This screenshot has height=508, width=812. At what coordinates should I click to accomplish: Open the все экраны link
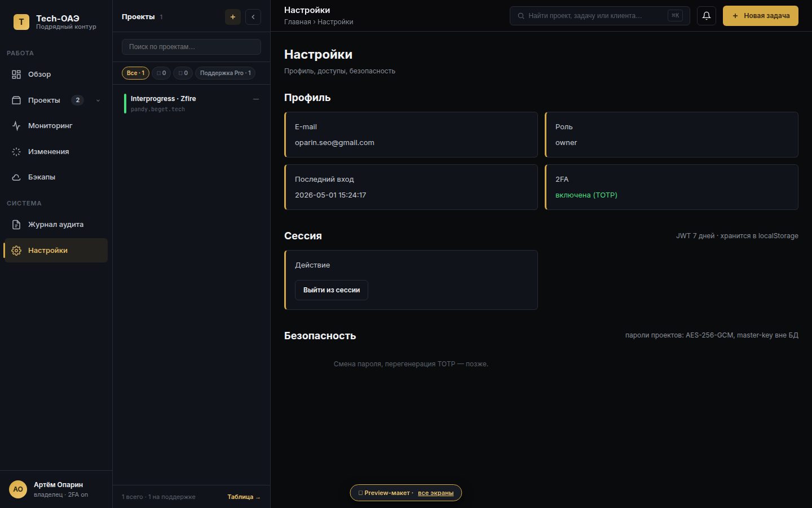click(435, 493)
